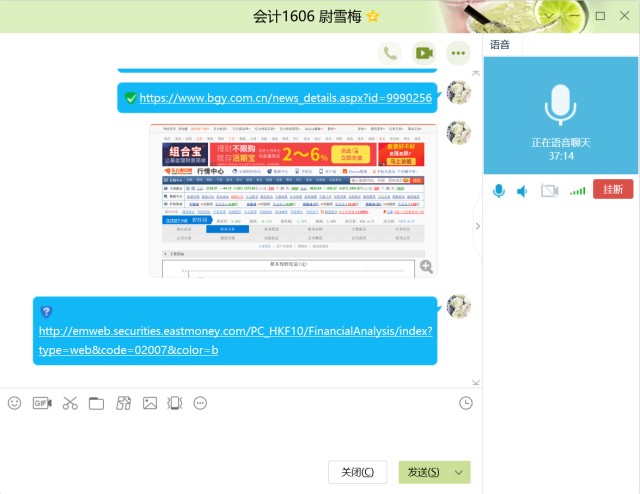640x494 pixels.
Task: Click the green verified-link check icon
Action: click(131, 98)
